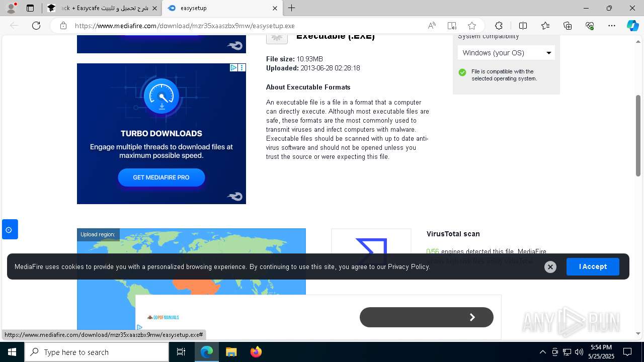Activate the Read aloud icon

click(x=432, y=26)
